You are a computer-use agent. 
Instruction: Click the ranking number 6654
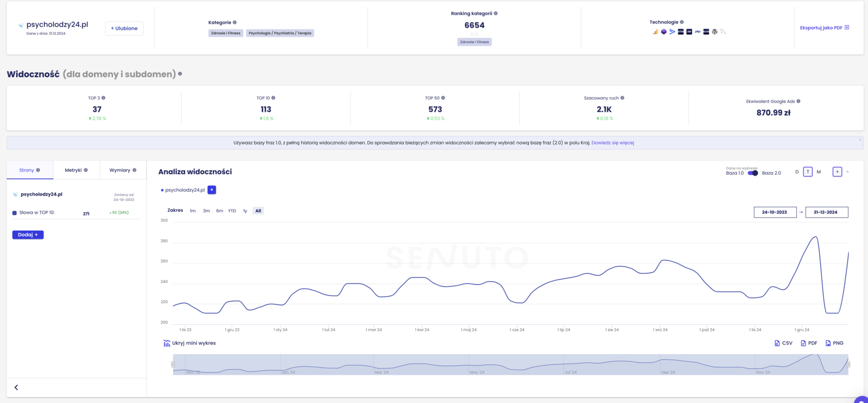click(x=475, y=25)
